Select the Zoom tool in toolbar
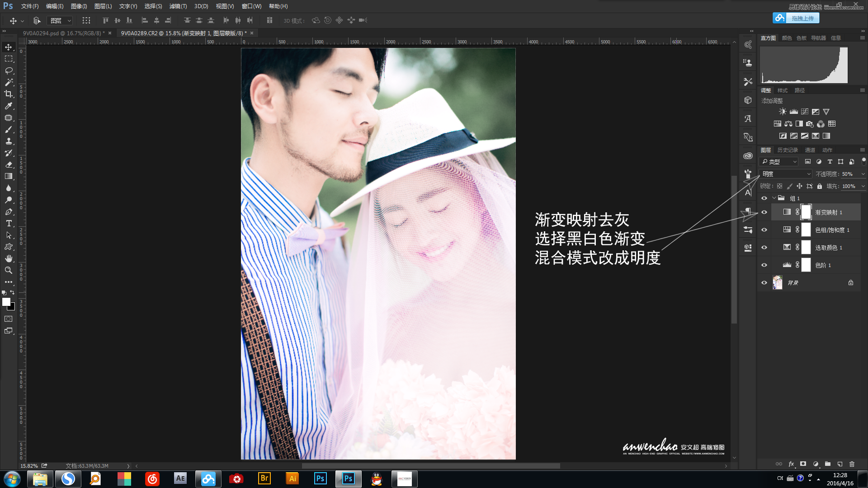This screenshot has height=488, width=868. click(9, 270)
